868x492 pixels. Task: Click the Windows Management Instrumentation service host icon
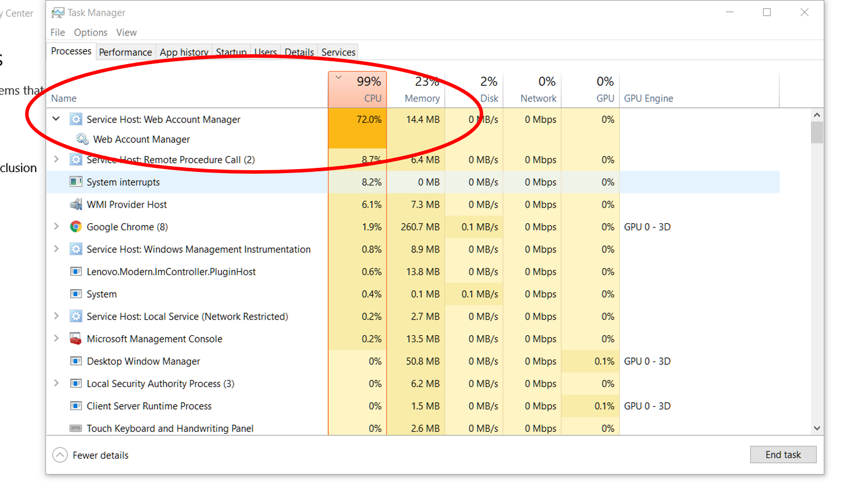click(76, 249)
